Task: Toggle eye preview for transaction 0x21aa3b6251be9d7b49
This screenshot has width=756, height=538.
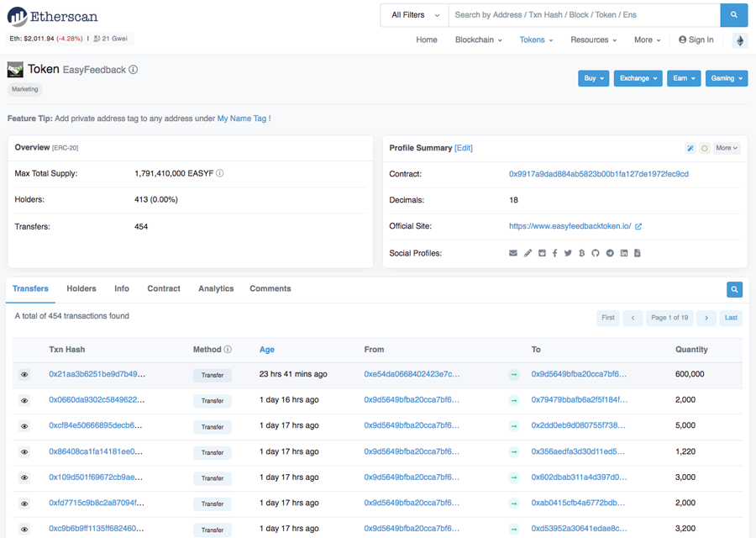Action: [x=24, y=374]
